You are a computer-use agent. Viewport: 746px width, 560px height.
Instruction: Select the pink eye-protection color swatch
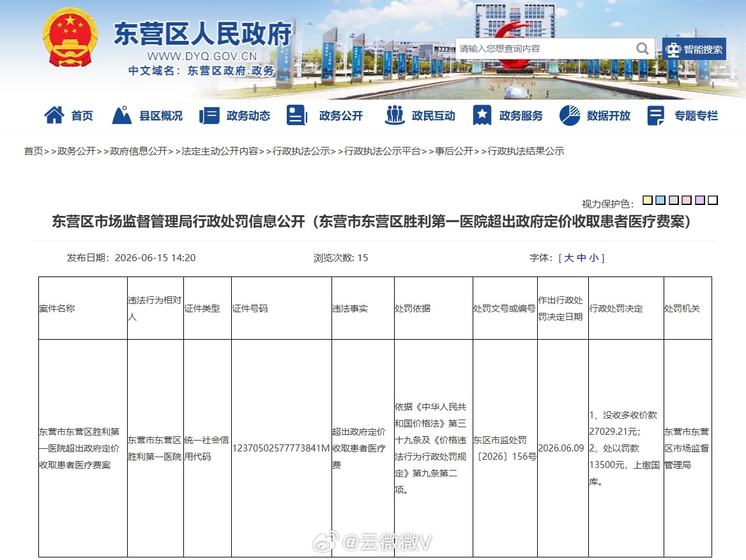(687, 201)
